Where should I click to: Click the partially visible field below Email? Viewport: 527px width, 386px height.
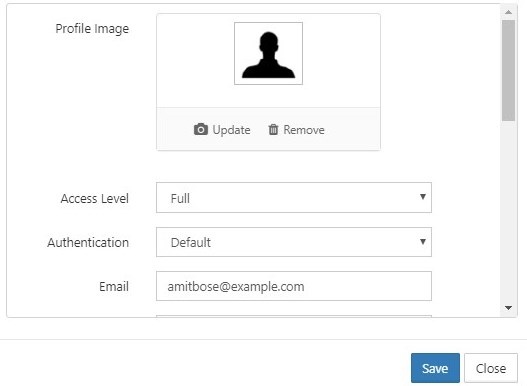(x=294, y=316)
